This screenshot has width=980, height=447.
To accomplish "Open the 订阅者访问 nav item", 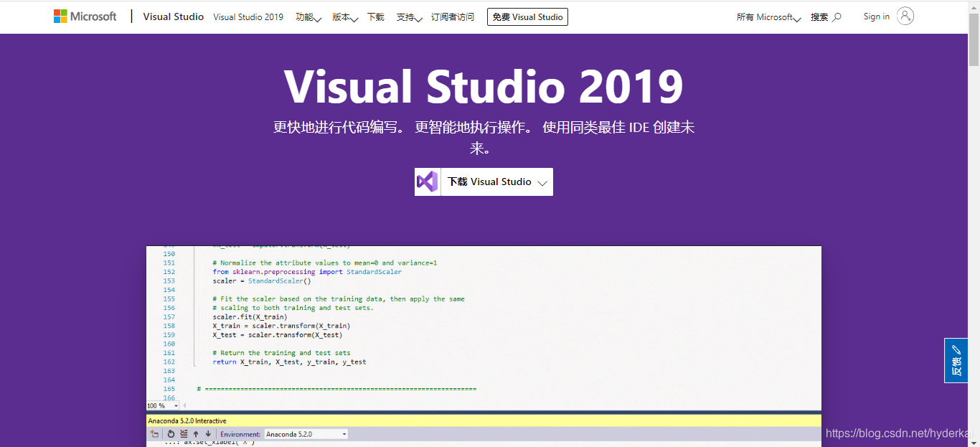I will [453, 17].
